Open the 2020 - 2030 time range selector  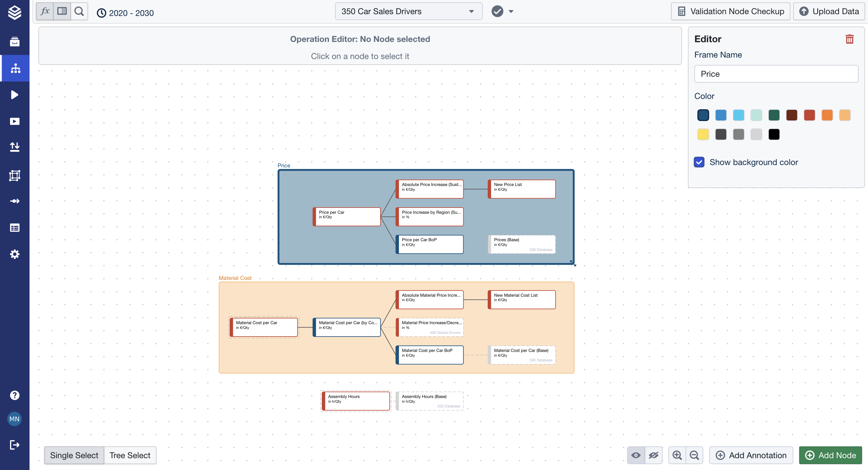[125, 13]
